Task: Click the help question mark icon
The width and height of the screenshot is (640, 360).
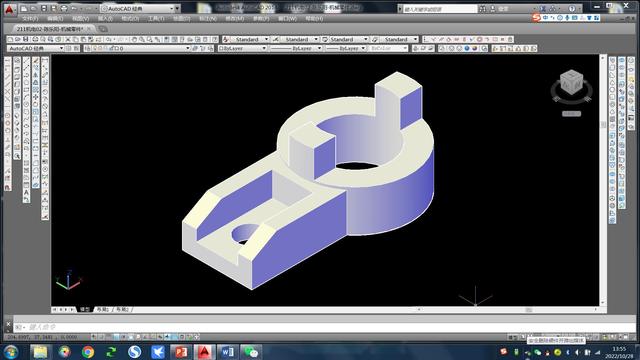Action: click(572, 9)
